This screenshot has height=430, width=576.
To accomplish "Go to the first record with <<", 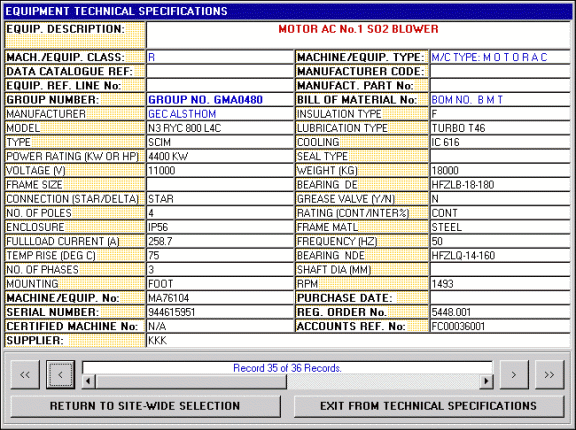I will click(x=25, y=375).
